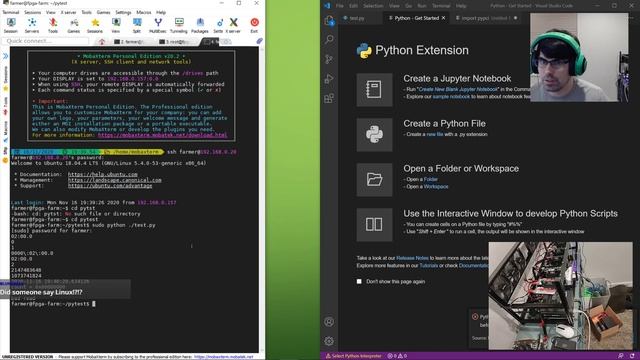Click the landscape.canonical.com link in terminal
Screen dimensions: 640x360
pos(115,180)
